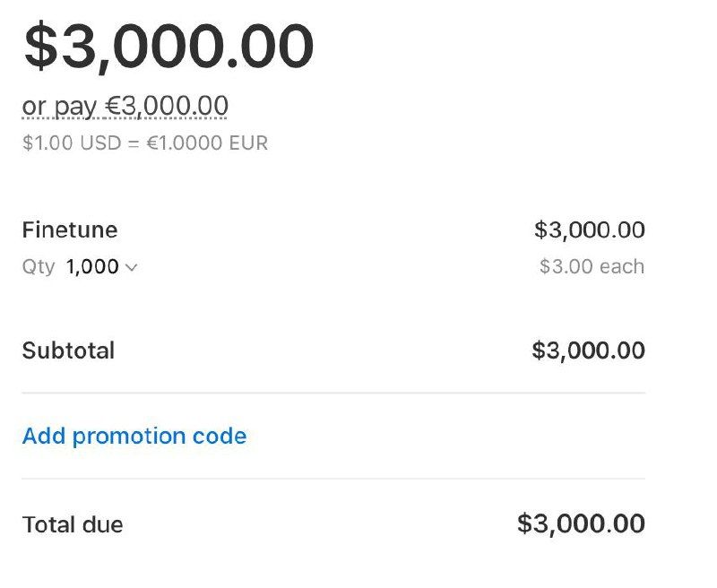Viewport: 717px width, 588px height.
Task: Click the chevron arrow beside quantity 1,000
Action: coord(131,267)
